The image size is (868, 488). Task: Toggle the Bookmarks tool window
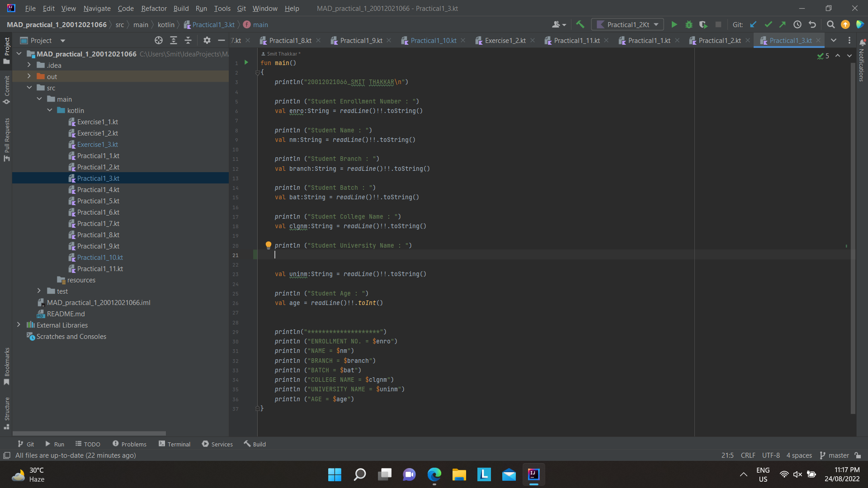[x=6, y=366]
